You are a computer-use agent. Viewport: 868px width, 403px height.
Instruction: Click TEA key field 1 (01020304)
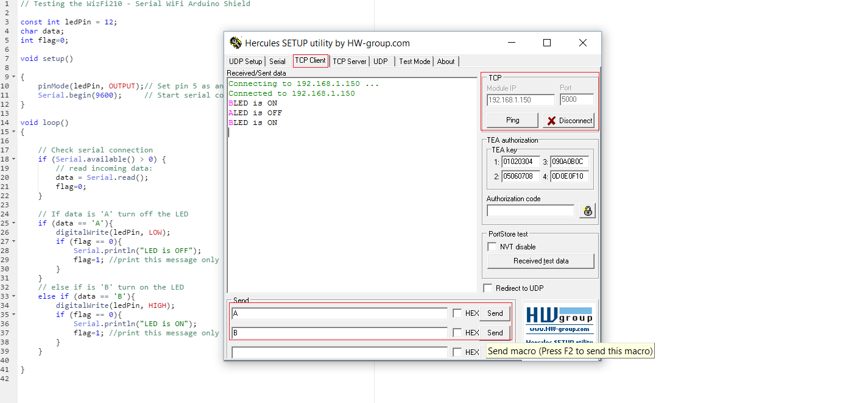[521, 162]
